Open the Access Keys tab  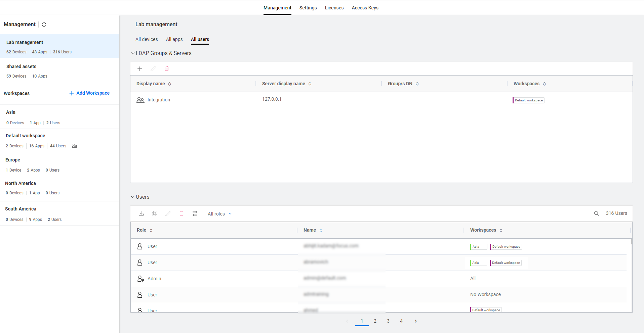365,8
